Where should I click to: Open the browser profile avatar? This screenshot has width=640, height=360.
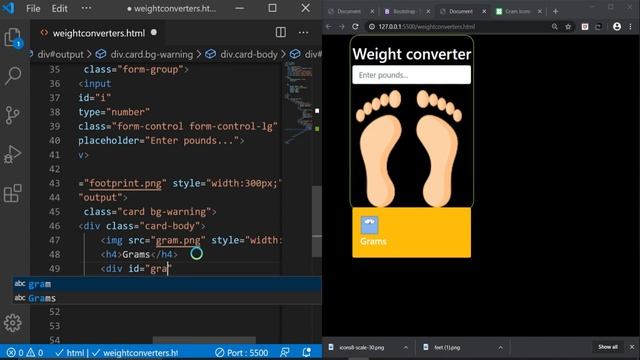click(617, 27)
